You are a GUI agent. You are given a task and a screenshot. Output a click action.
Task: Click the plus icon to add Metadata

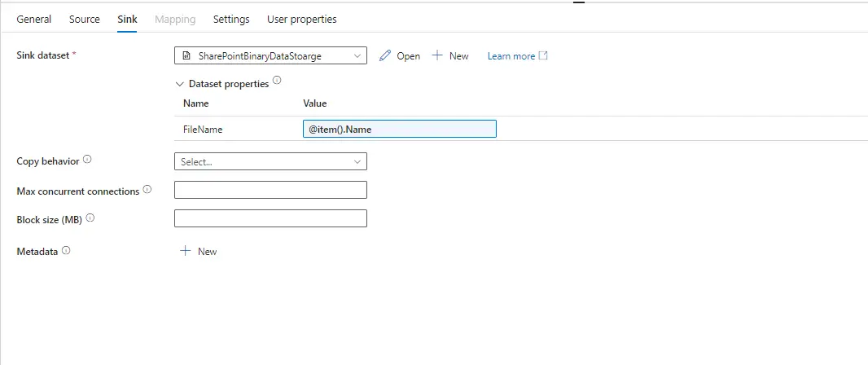point(185,251)
